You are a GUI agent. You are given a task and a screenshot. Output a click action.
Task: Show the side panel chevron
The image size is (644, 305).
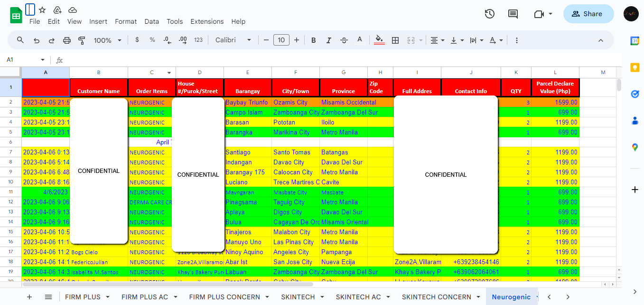point(635,291)
